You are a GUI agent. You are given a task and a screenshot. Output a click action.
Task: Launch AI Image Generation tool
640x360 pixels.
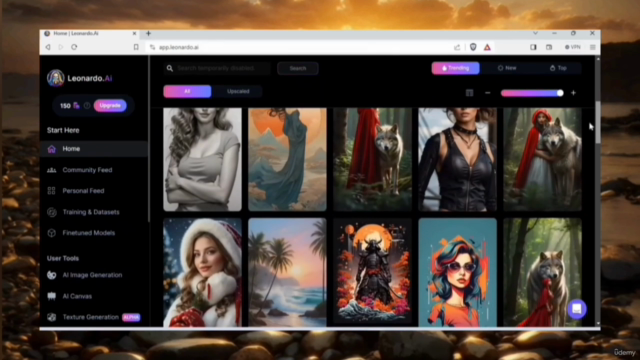92,275
